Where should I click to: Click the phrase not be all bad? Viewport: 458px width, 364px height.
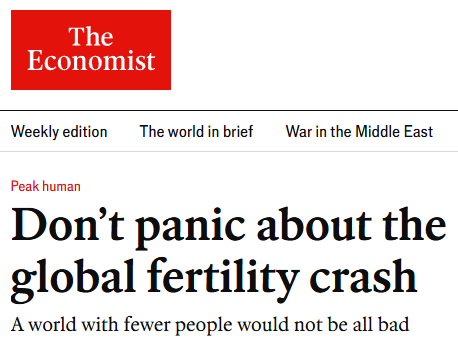pyautogui.click(x=351, y=324)
